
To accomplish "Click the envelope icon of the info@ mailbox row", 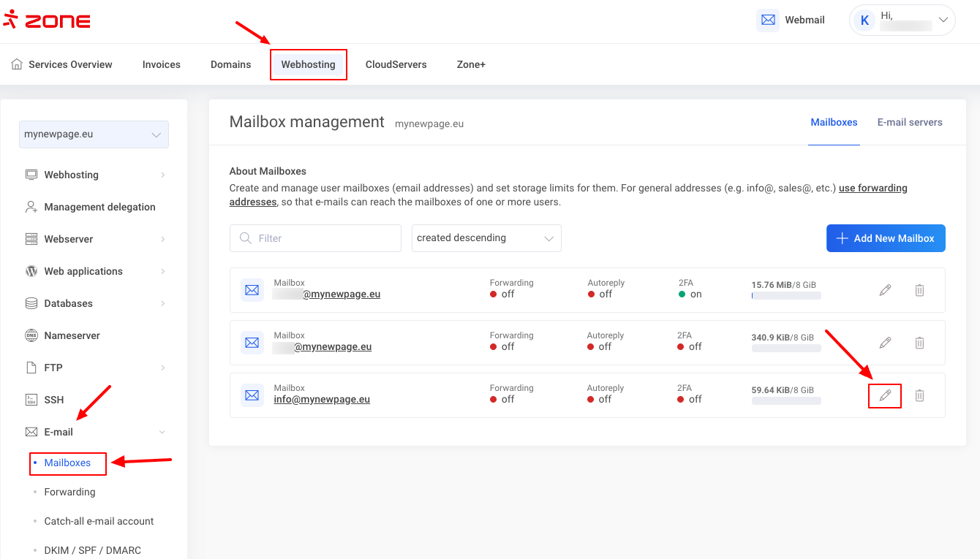I will tap(252, 395).
